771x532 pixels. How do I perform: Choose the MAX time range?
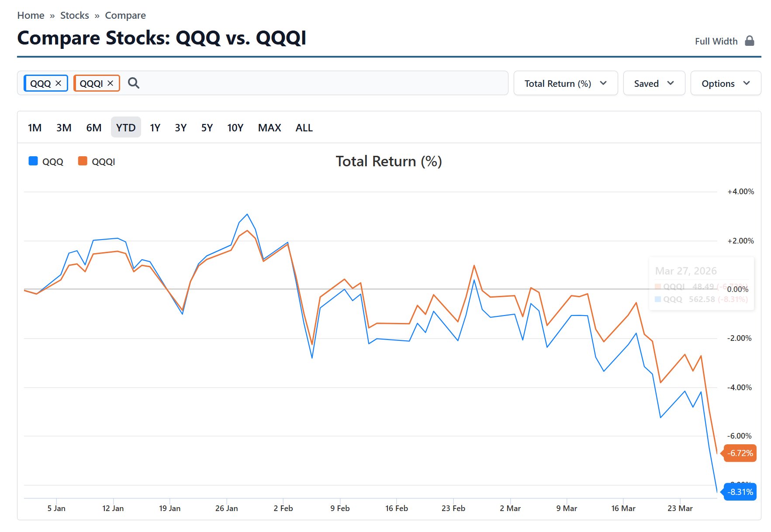[269, 128]
